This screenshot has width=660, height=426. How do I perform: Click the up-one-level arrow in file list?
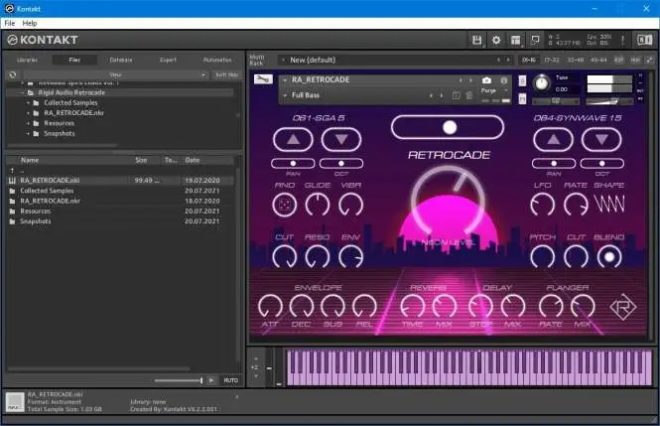click(x=12, y=170)
